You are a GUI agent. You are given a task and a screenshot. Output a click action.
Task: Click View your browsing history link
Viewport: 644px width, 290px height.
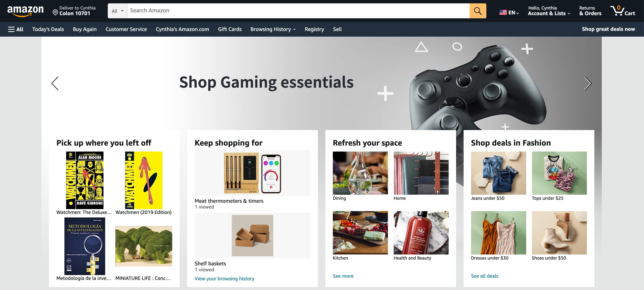point(224,278)
